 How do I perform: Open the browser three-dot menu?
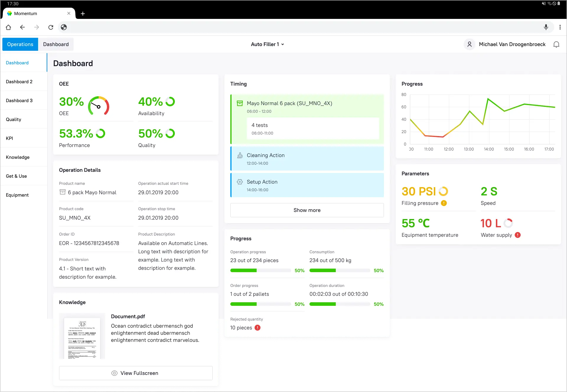(560, 27)
